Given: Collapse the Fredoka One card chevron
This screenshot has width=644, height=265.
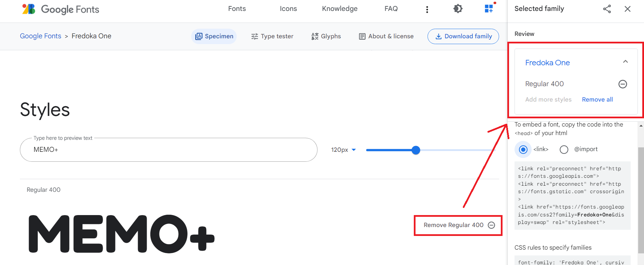Looking at the screenshot, I should coord(626,62).
